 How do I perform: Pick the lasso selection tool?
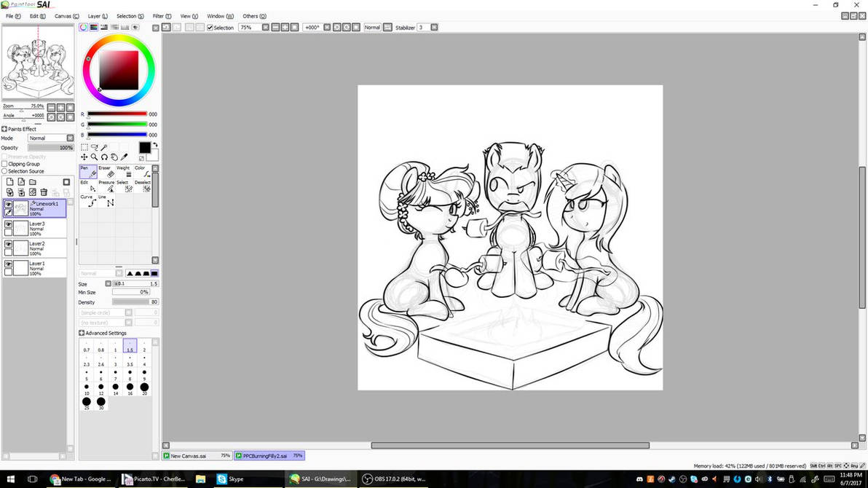(x=94, y=147)
